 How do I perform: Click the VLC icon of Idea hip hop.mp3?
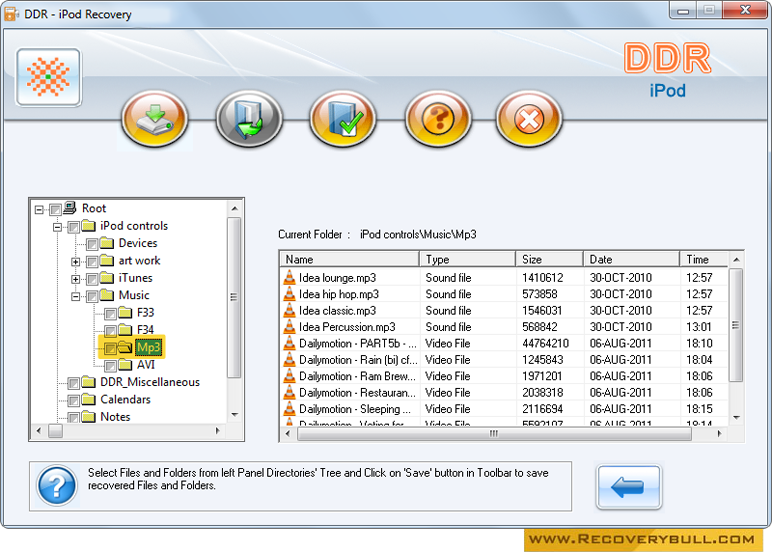290,294
